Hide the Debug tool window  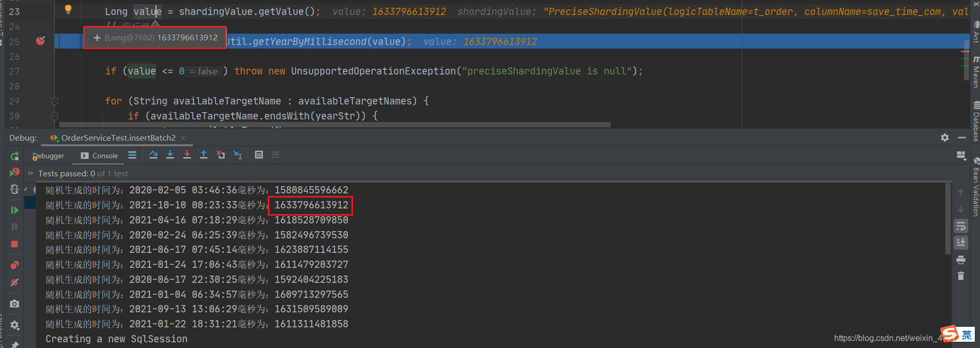pyautogui.click(x=962, y=138)
